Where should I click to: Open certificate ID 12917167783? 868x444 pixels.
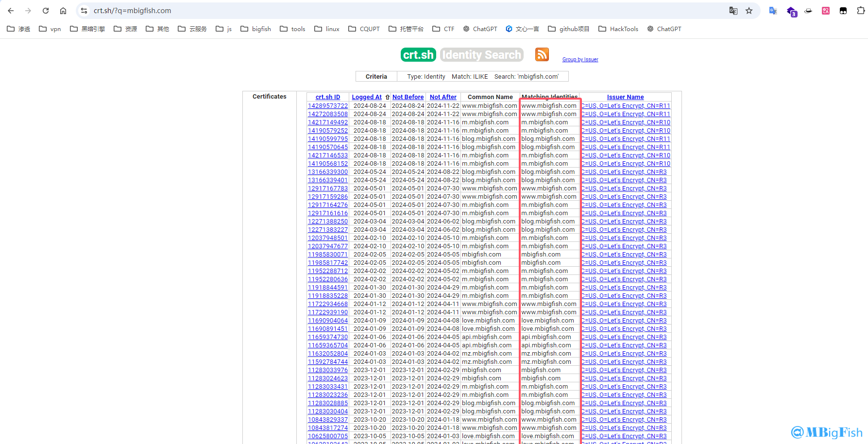point(328,188)
